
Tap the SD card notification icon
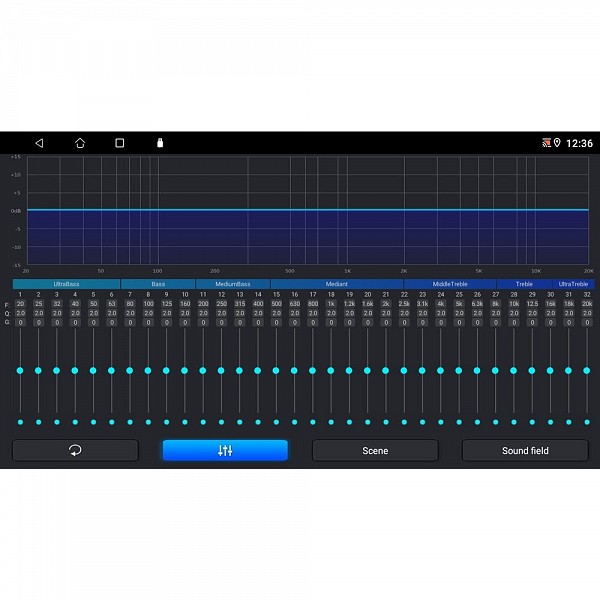click(160, 143)
